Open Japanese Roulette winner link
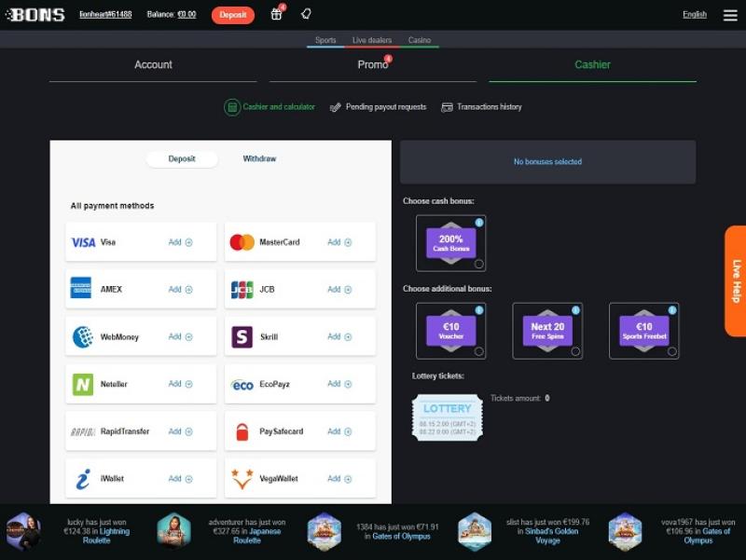The image size is (746, 560). point(256,536)
